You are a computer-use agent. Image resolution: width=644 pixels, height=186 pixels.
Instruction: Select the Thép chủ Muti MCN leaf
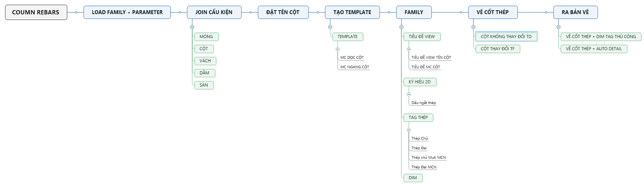pos(428,158)
